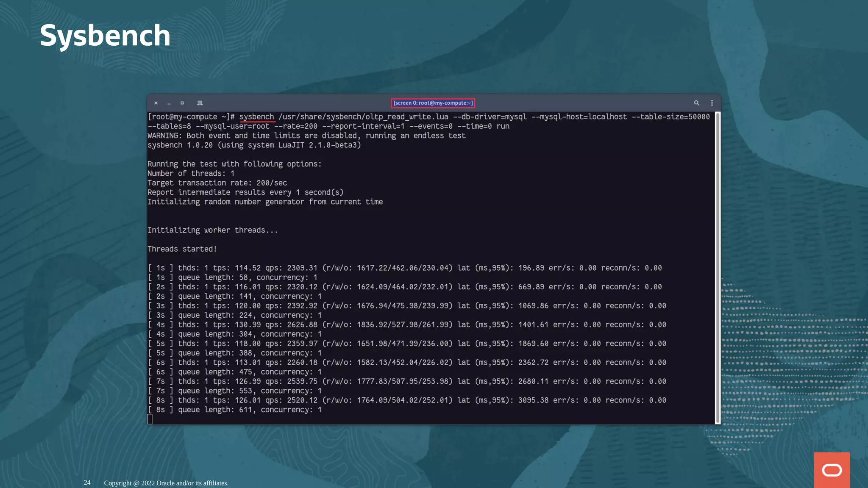Click the latency value 1869.60 at 5s

click(x=533, y=344)
